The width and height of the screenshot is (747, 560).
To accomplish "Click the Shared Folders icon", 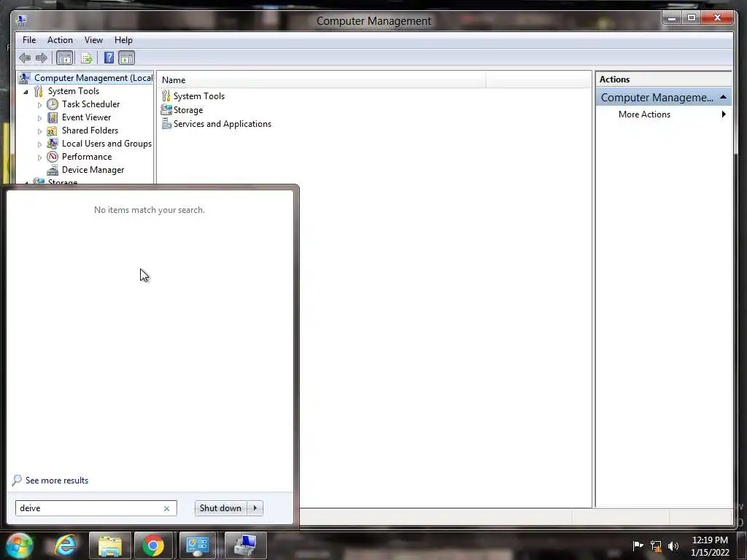I will pyautogui.click(x=52, y=131).
